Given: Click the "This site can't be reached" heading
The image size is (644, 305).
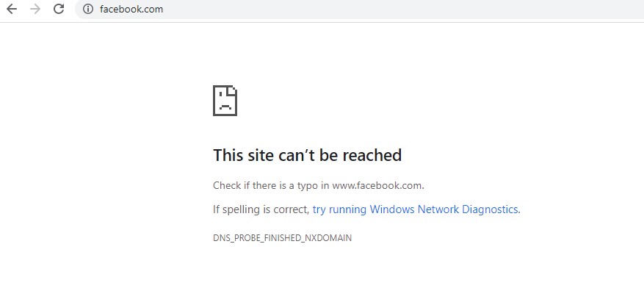Looking at the screenshot, I should click(307, 155).
